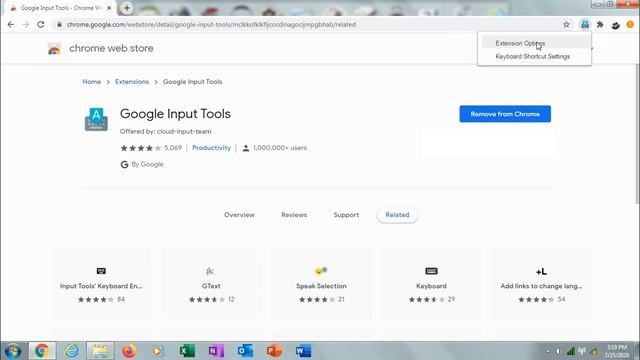The width and height of the screenshot is (640, 360).
Task: Reload the current page
Action: pyautogui.click(x=41, y=24)
